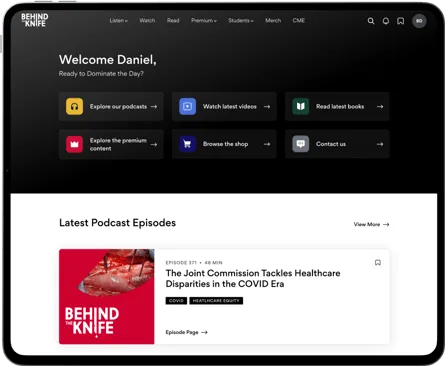Click the EPISODE 371 label
This screenshot has width=445, height=366.
(x=181, y=263)
